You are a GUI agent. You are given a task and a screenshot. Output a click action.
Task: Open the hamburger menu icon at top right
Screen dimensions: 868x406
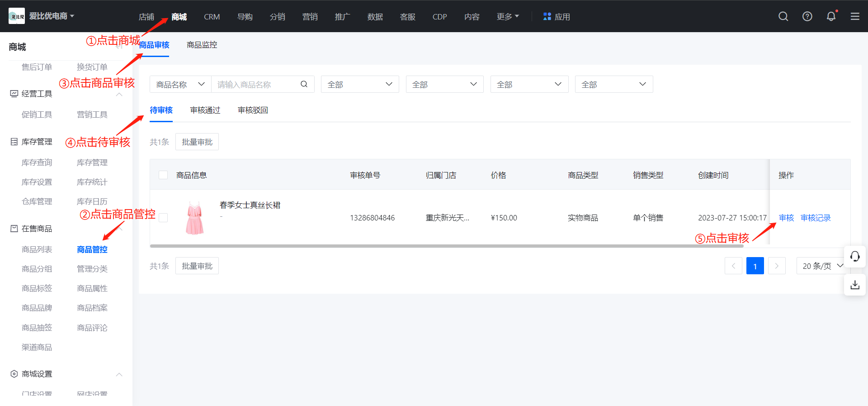coord(855,16)
